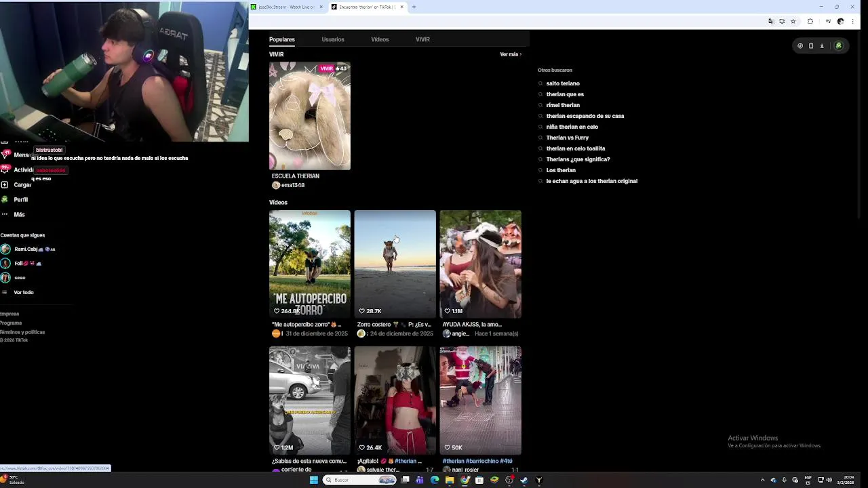
Task: Select suggested search 'rimel therian'
Action: pyautogui.click(x=563, y=105)
